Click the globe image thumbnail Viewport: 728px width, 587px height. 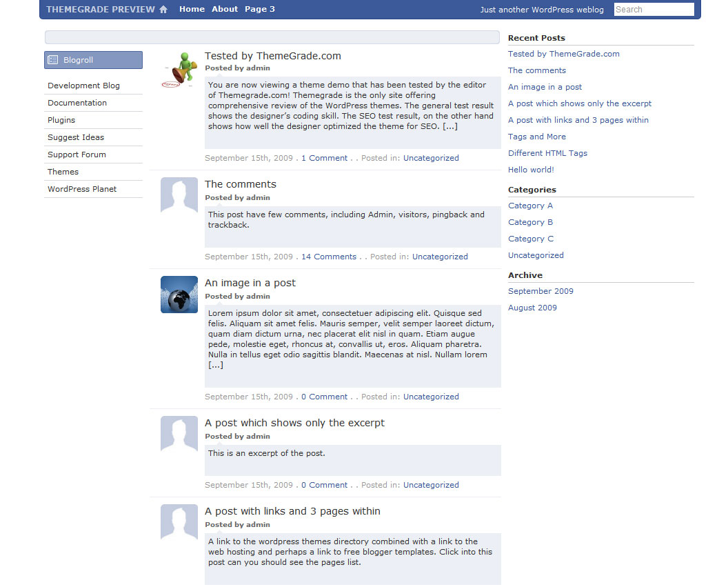(179, 295)
